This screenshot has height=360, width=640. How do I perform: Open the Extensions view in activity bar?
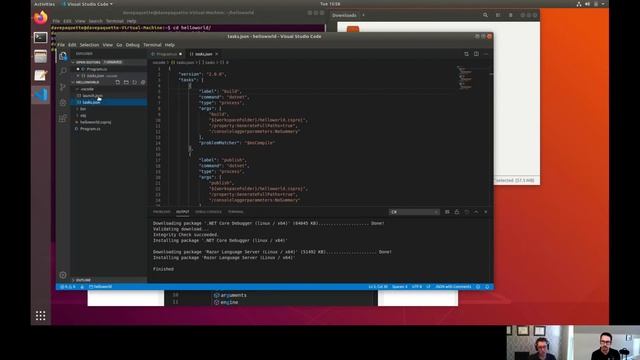click(63, 118)
